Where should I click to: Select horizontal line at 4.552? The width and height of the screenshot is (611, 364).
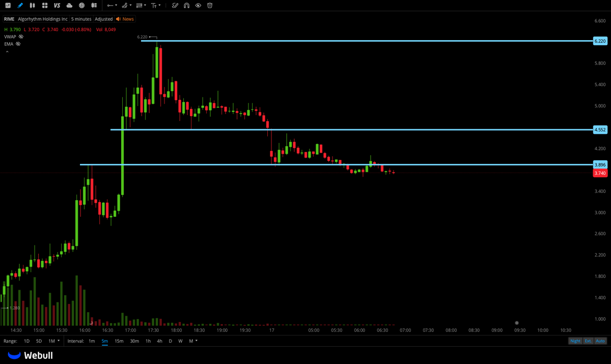(x=351, y=130)
